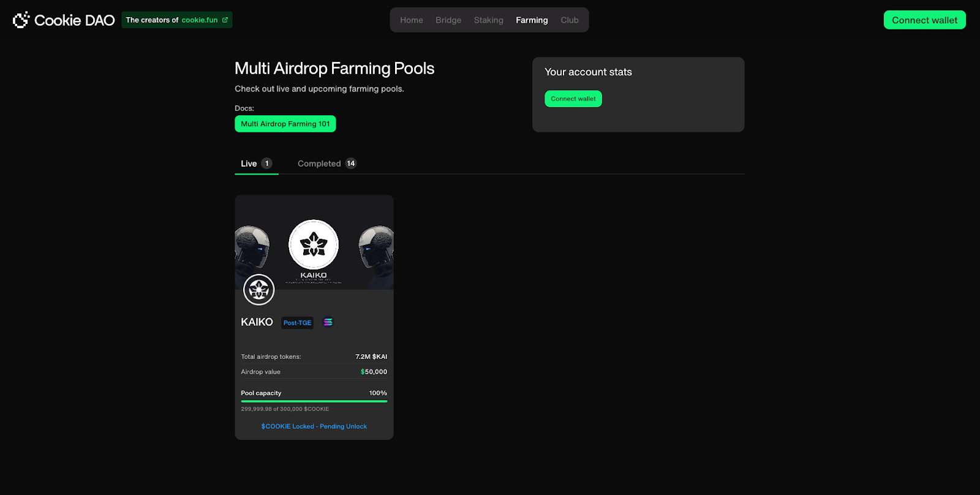The width and height of the screenshot is (980, 495).
Task: Click the Multi Airdrop Farming Pools heading
Action: pyautogui.click(x=334, y=69)
